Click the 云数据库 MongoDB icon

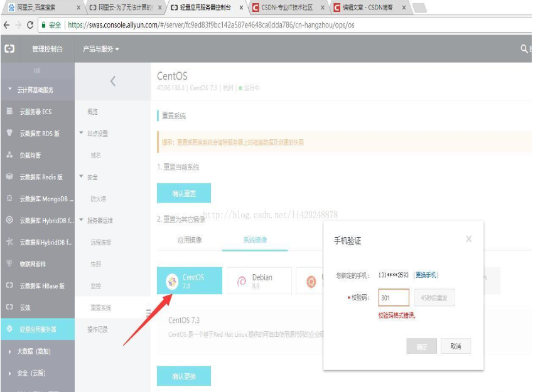(x=9, y=198)
